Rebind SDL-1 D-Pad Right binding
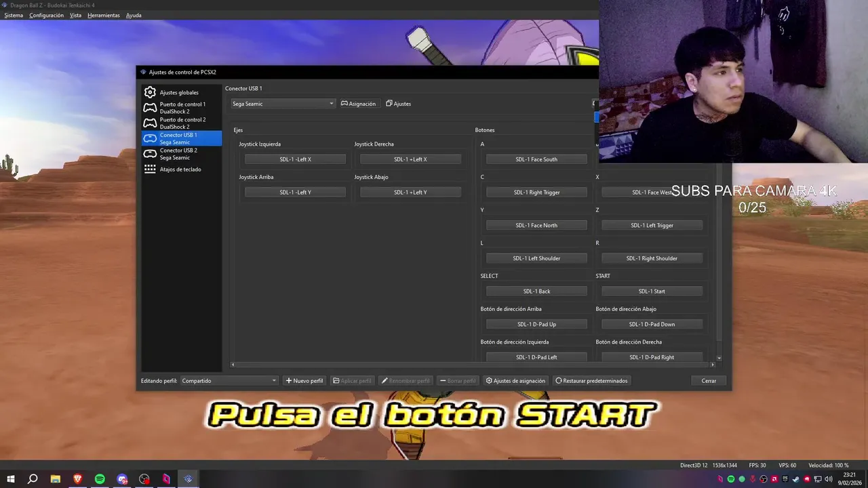The height and width of the screenshot is (488, 868). tap(652, 357)
